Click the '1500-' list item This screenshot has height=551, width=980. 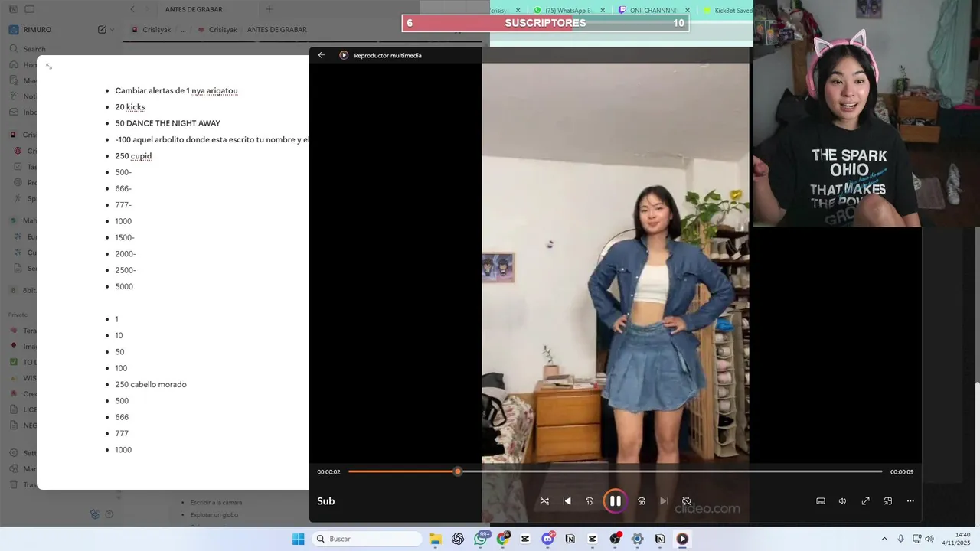point(125,238)
